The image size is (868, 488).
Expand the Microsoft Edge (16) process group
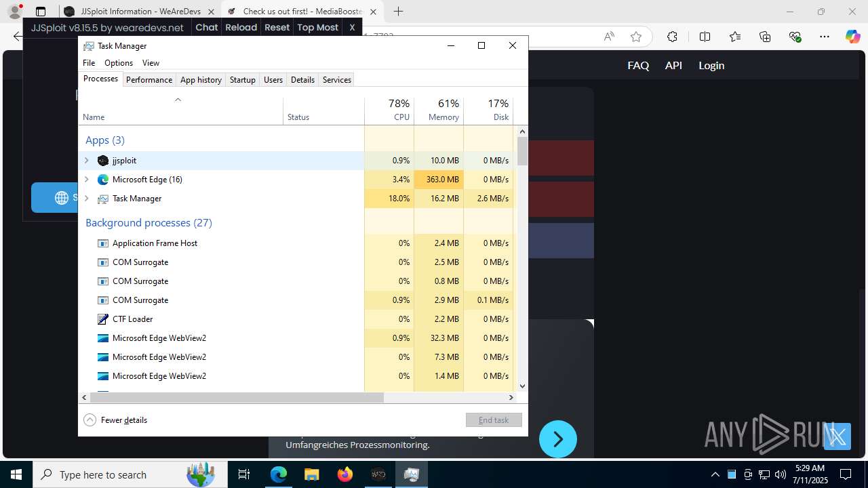[x=86, y=180]
